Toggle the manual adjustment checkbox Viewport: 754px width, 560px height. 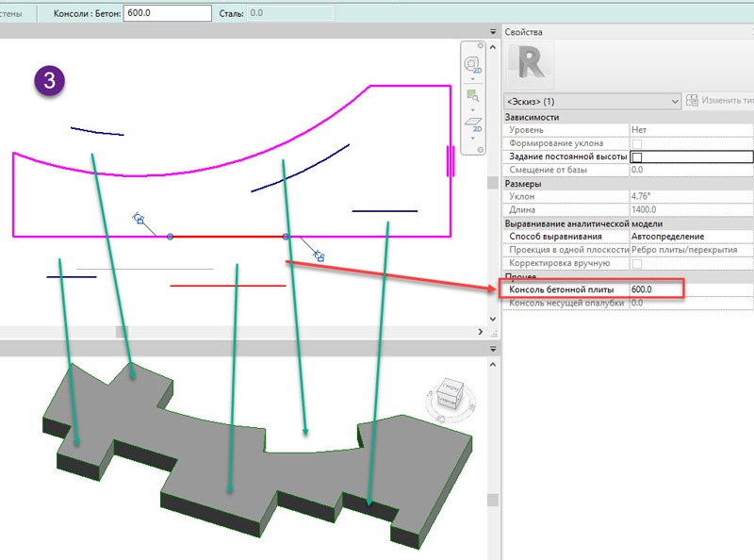point(637,263)
